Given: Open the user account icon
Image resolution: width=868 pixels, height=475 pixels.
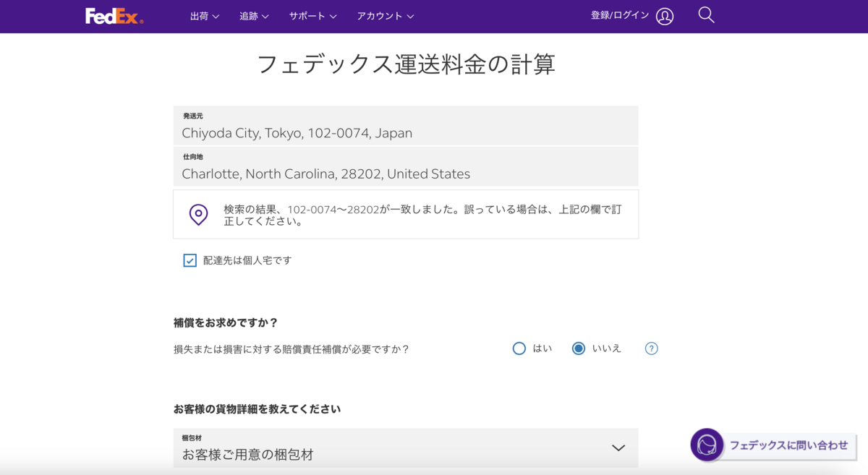Looking at the screenshot, I should (x=665, y=16).
